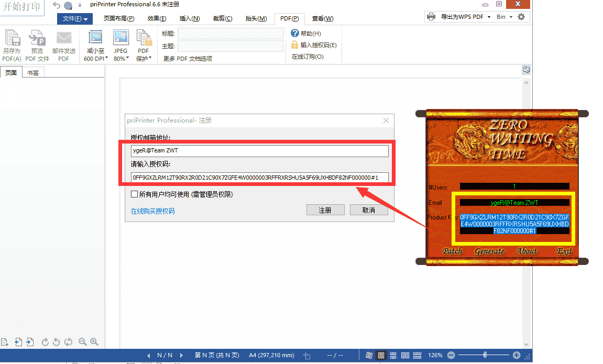This screenshot has height=364, width=603.
Task: Click magnifier zoom in icon at bottom left
Action: [x=94, y=341]
